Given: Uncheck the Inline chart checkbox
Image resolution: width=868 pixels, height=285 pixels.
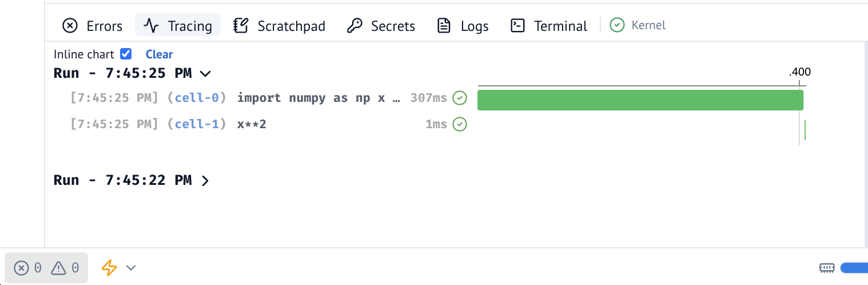Looking at the screenshot, I should pos(126,54).
